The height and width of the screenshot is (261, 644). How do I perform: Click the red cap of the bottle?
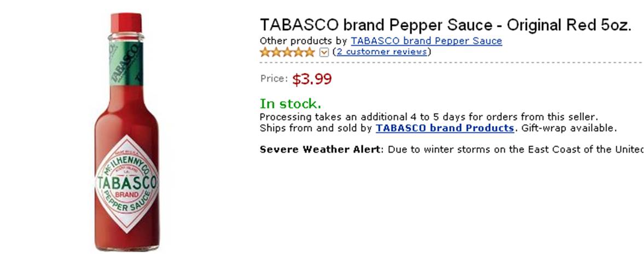click(126, 23)
